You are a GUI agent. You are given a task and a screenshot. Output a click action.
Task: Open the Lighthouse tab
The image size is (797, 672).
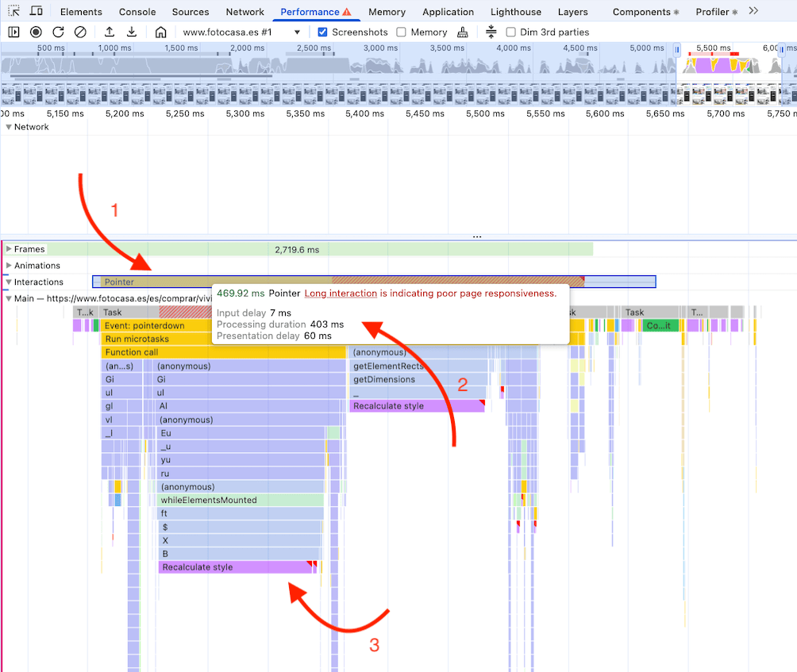point(515,11)
